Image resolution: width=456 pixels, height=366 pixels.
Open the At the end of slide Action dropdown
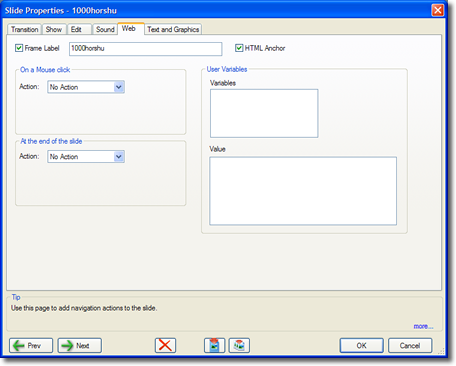tap(86, 156)
